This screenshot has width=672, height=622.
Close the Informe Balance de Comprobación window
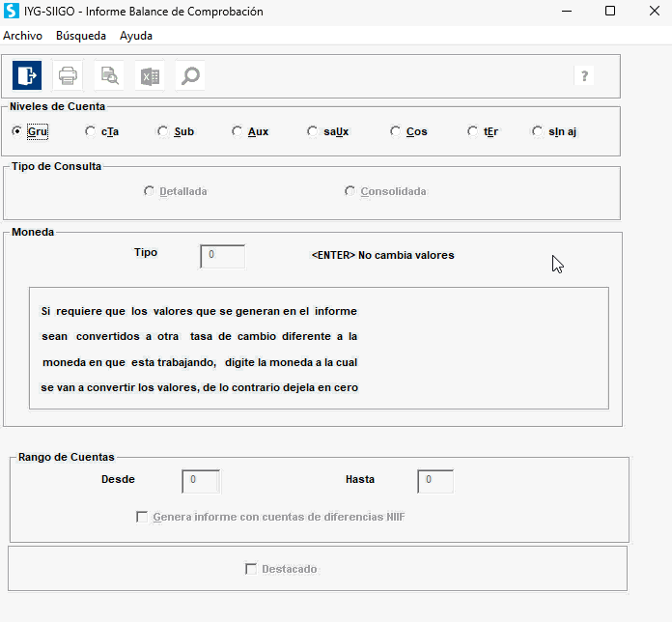[655, 12]
